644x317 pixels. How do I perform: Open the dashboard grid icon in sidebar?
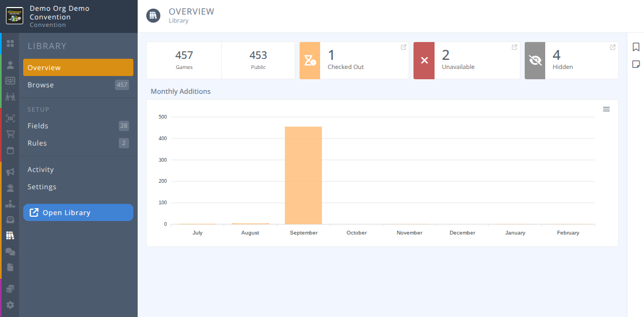pyautogui.click(x=10, y=44)
